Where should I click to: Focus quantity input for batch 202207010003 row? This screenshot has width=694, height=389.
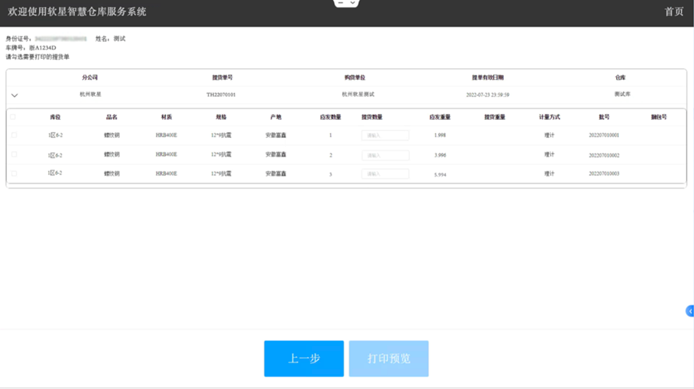pos(385,174)
